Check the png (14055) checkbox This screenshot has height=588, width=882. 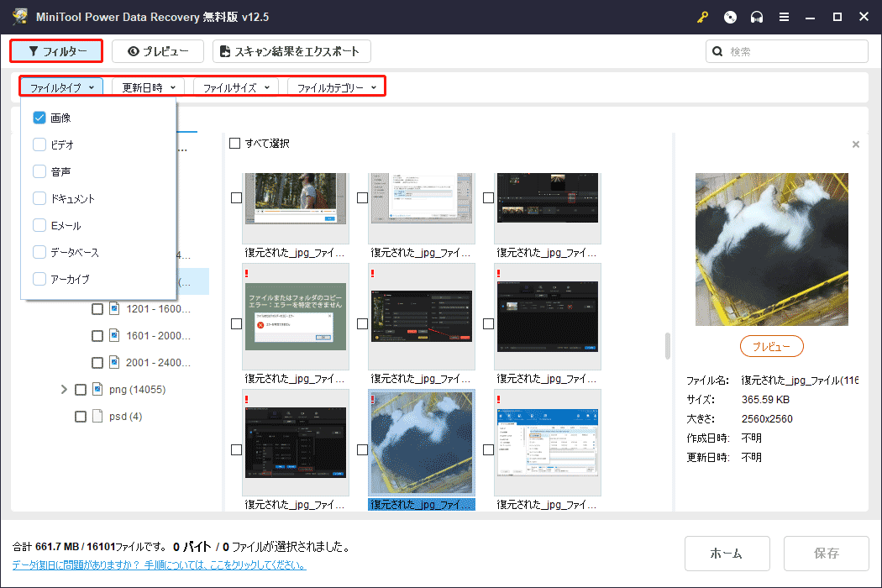(x=81, y=390)
